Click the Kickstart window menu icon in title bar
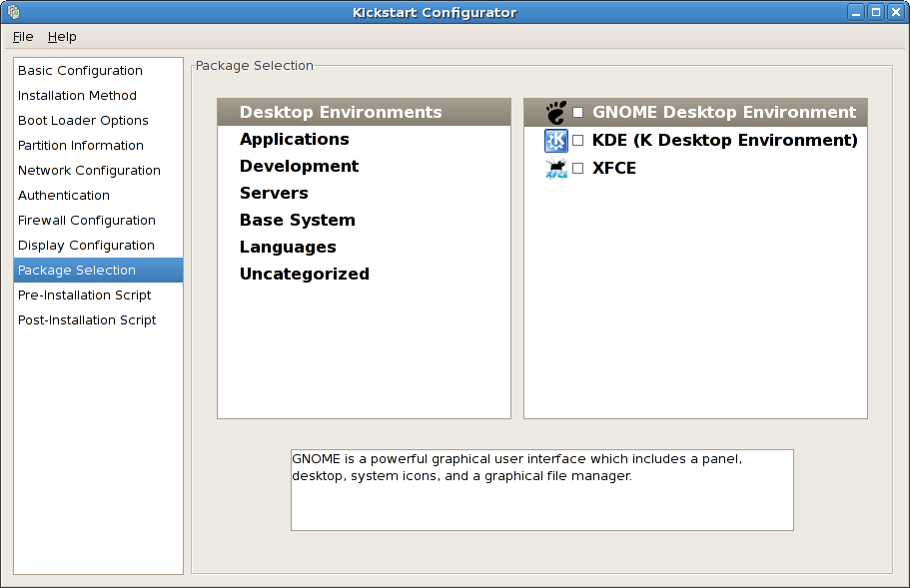 [13, 13]
